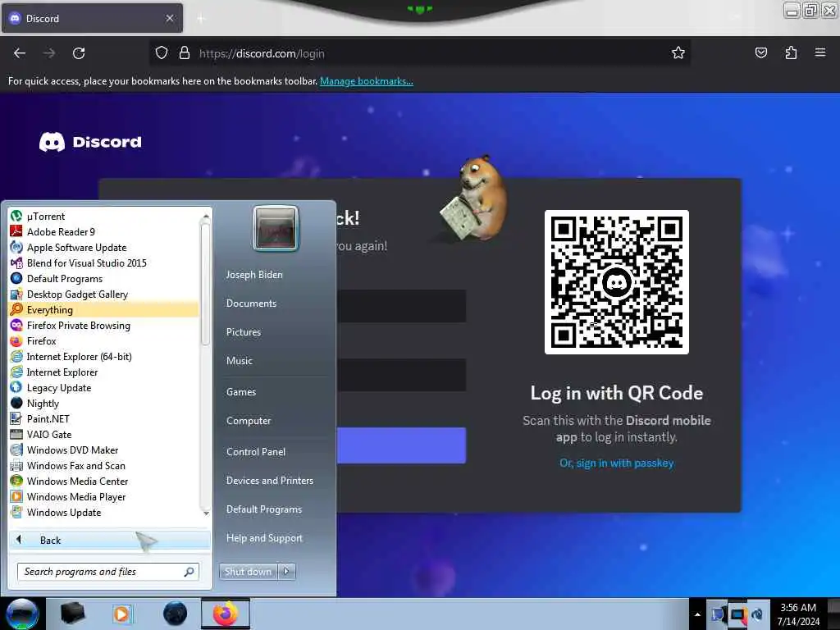
Task: Click the Windows Start orb
Action: [22, 614]
